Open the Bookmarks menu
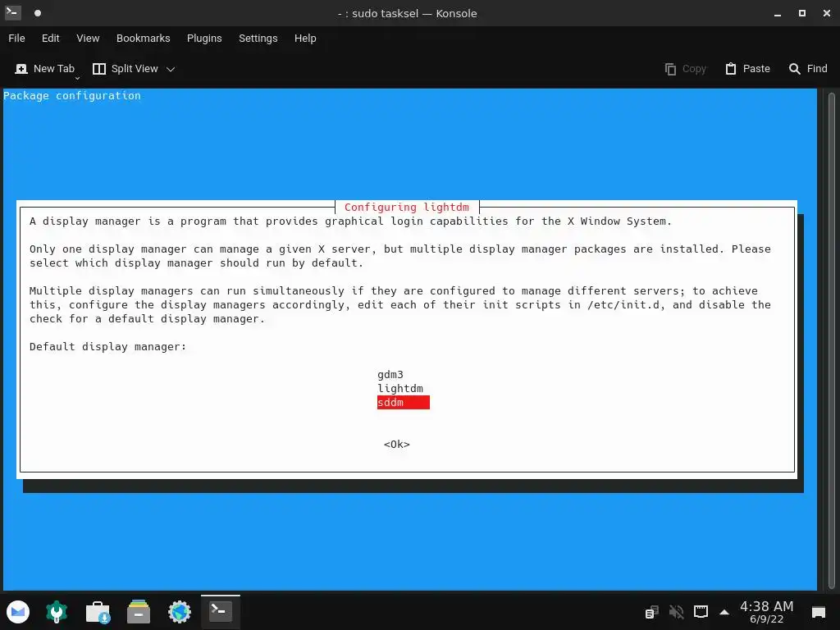The image size is (840, 630). pyautogui.click(x=143, y=38)
